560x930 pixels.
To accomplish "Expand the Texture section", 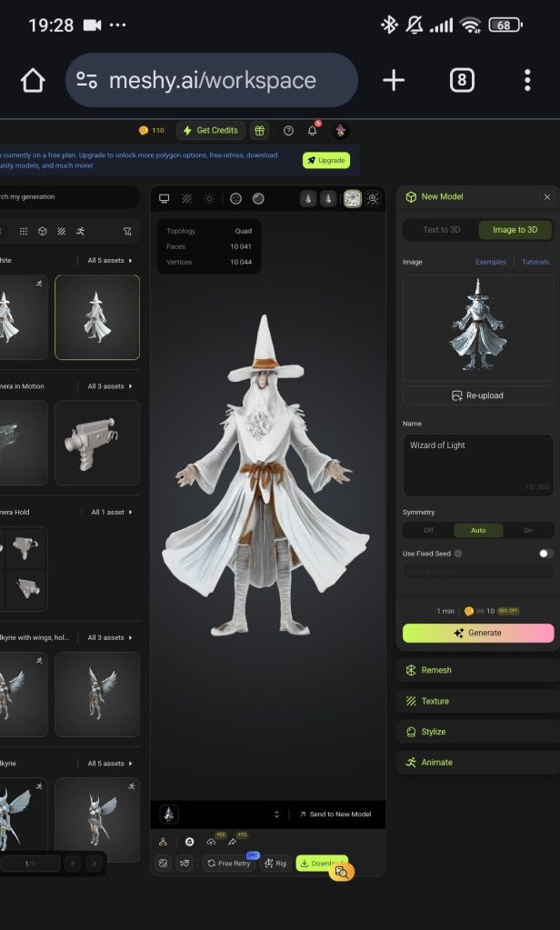I will 477,701.
